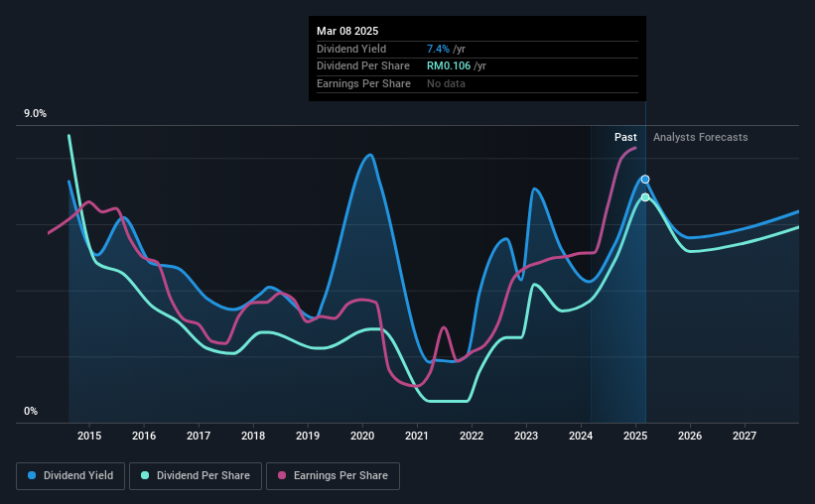
Task: Click the 'RM0.106' dividend per share value
Action: coord(449,66)
